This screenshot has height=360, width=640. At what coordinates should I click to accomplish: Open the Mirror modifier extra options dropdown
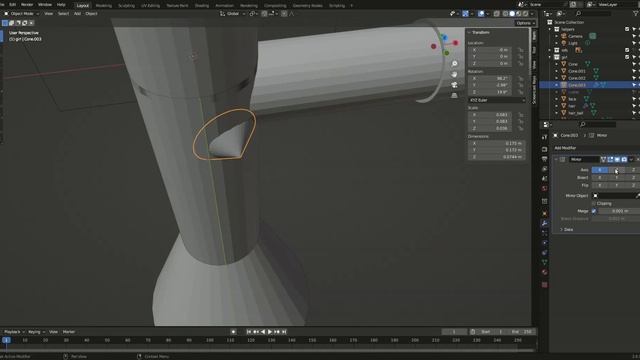631,159
